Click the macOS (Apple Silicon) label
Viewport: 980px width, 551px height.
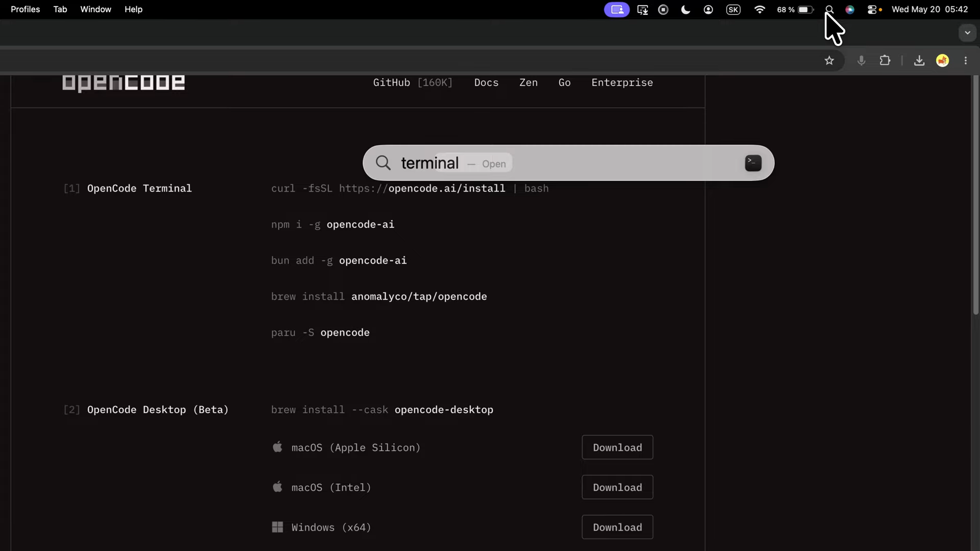coord(356,448)
